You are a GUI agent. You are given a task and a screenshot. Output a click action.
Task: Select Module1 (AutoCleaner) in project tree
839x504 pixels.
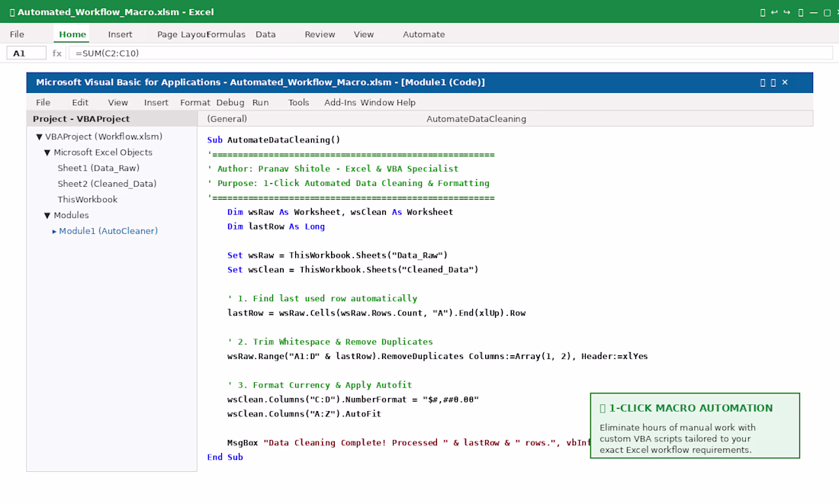pos(108,231)
